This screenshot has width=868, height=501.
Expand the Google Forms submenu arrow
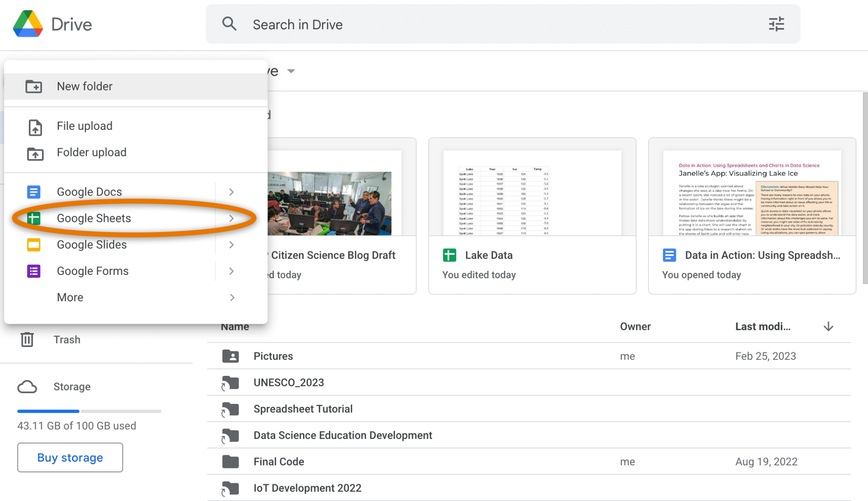(231, 271)
